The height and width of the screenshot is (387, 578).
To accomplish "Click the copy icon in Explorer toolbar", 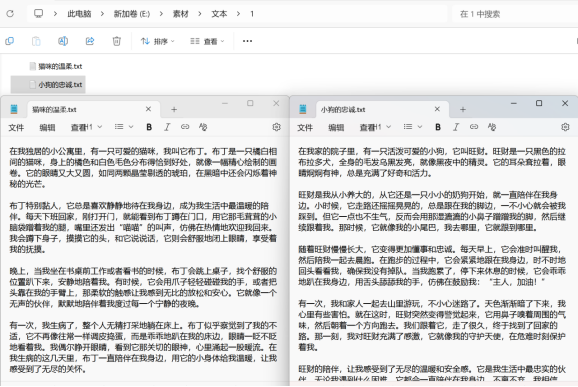I will (10, 41).
